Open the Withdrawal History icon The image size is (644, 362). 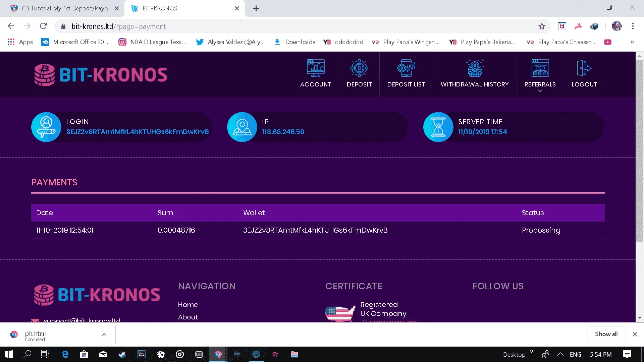[x=475, y=68]
